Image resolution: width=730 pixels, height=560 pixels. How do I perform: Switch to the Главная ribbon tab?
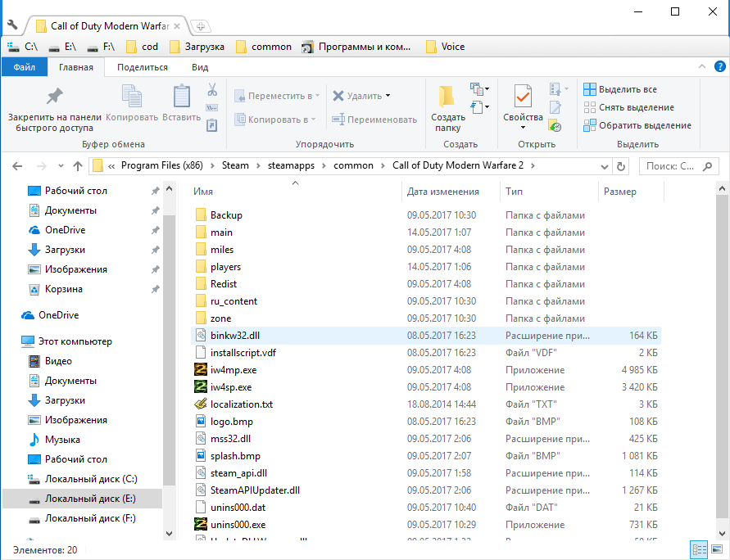point(76,67)
